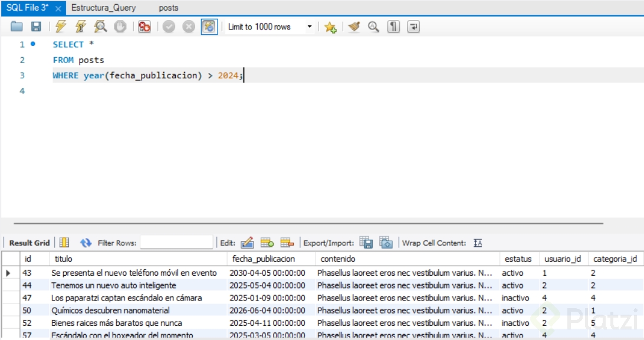Viewport: 644px width, 340px height.
Task: Sort by fecha_publicacion column header
Action: tap(271, 259)
